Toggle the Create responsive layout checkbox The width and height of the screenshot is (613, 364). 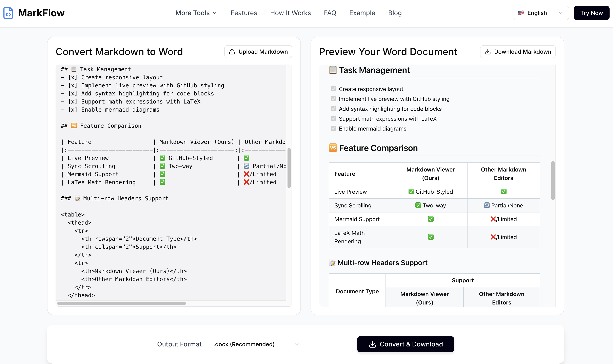pos(333,89)
